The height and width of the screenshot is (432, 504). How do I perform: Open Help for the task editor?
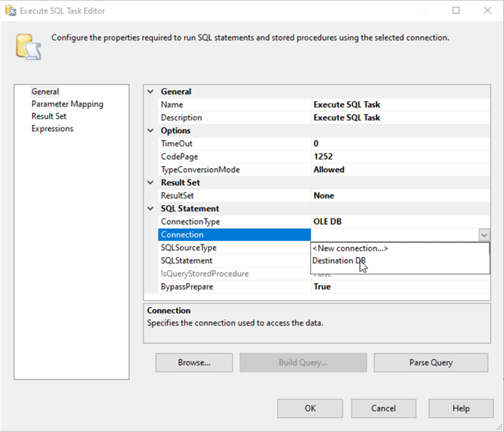(x=461, y=408)
